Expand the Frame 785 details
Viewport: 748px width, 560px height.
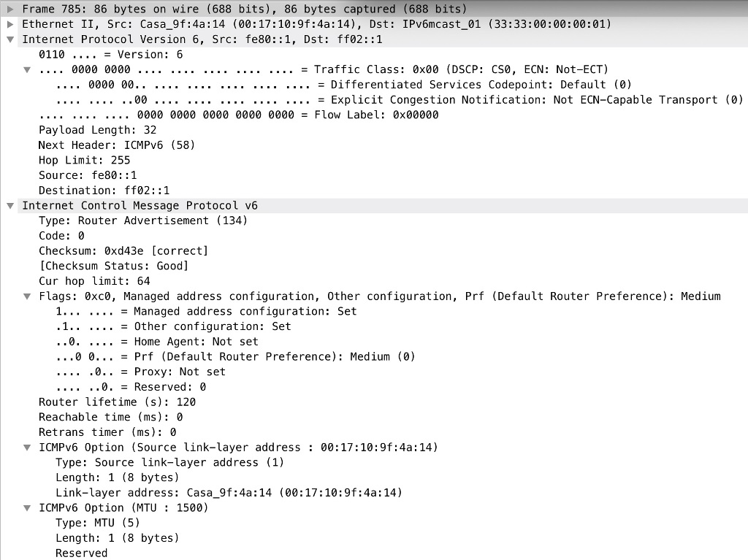click(10, 9)
